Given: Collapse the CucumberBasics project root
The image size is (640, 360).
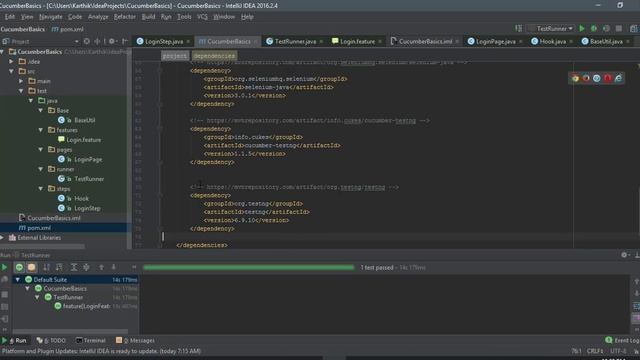Looking at the screenshot, I should tap(3, 52).
